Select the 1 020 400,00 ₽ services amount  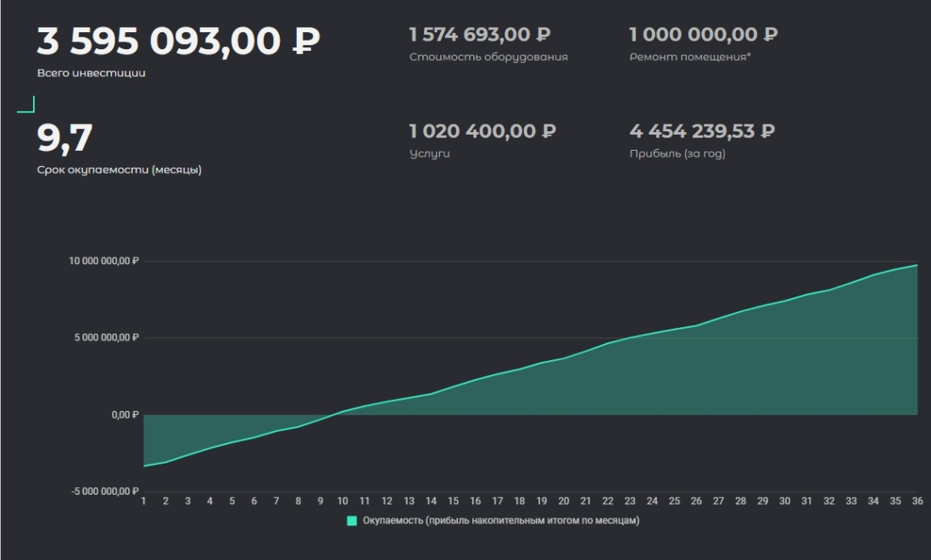click(482, 131)
